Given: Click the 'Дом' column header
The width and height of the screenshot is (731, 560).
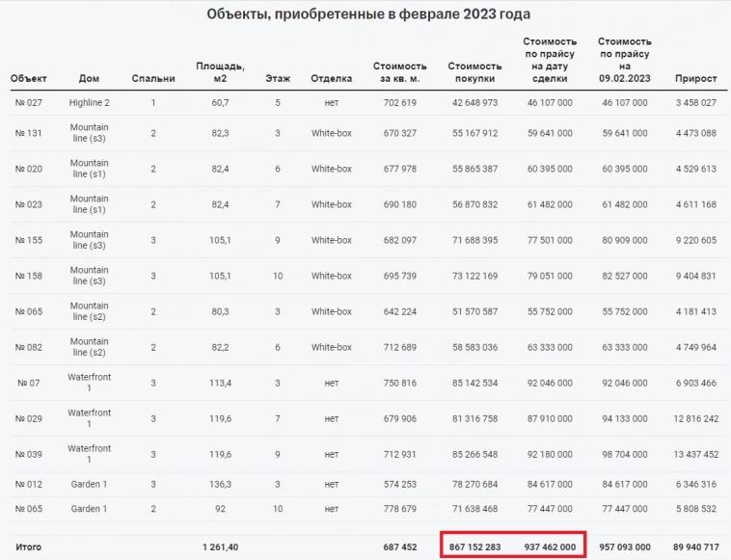Looking at the screenshot, I should tap(89, 78).
